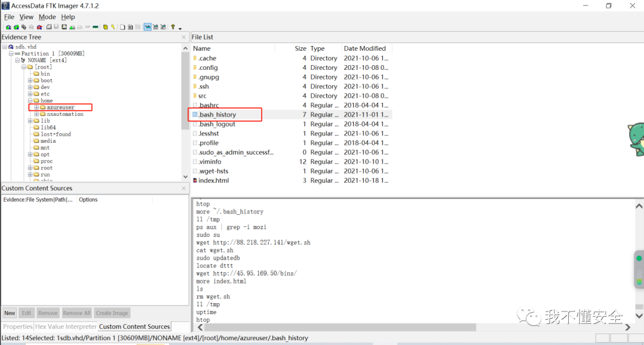Select the .bash_history file icon
This screenshot has width=644, height=345.
tap(195, 115)
